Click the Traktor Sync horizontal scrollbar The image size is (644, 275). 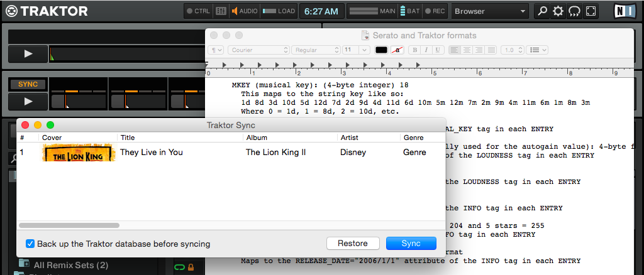tap(69, 225)
